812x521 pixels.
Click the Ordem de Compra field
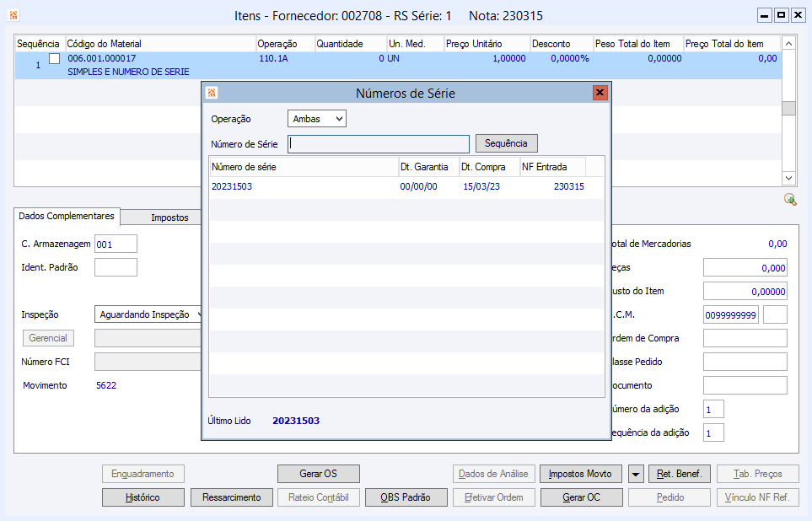click(745, 338)
